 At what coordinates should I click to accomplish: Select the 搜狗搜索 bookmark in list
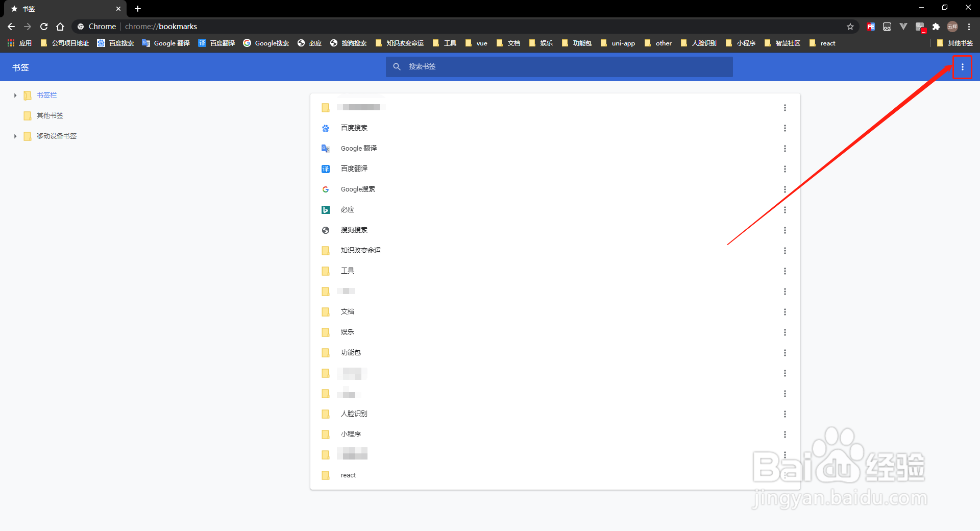pyautogui.click(x=555, y=230)
